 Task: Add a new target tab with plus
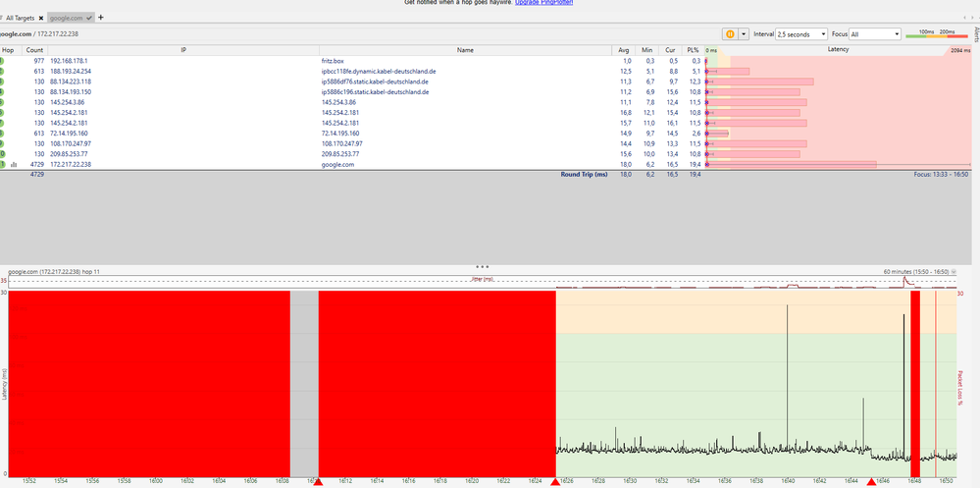tap(101, 18)
